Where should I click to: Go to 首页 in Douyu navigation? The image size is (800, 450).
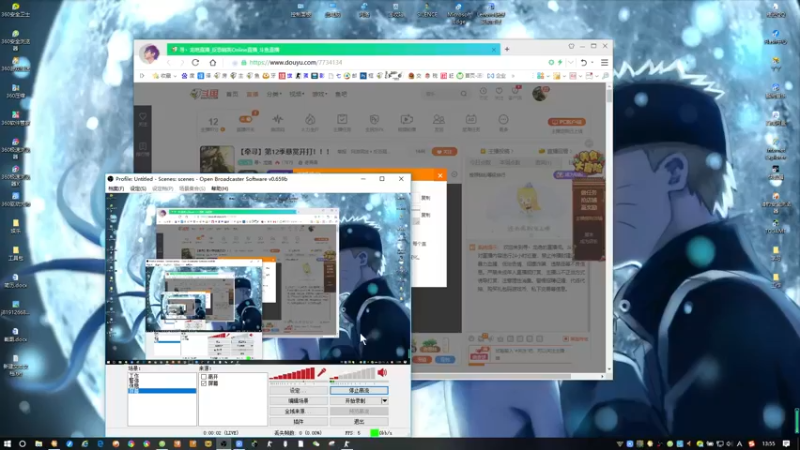coord(232,94)
